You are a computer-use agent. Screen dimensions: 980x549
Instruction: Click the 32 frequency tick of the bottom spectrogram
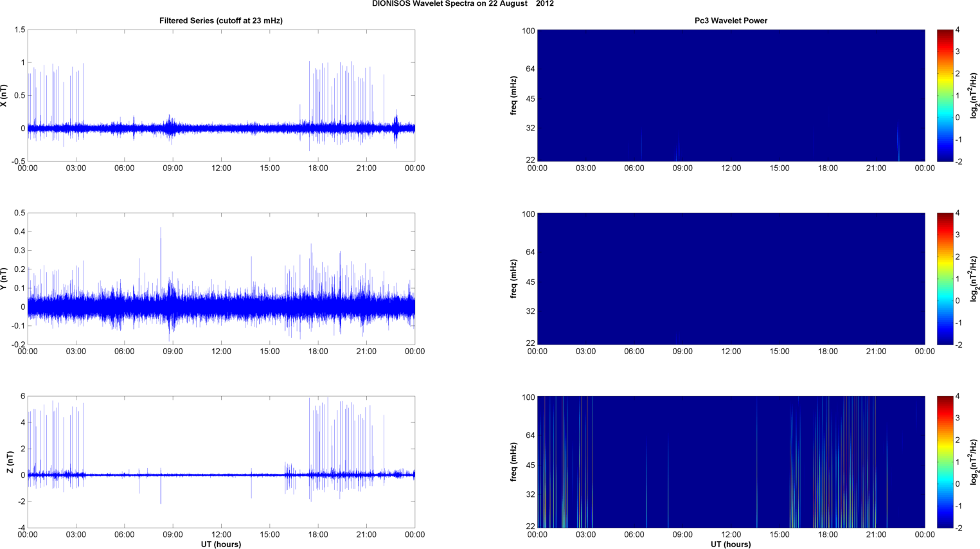click(x=530, y=494)
